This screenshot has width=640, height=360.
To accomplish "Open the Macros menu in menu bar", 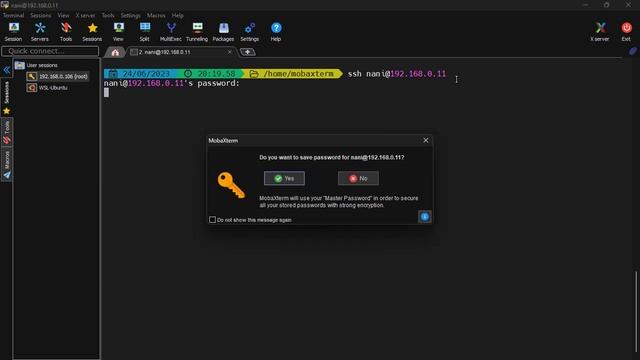I will pos(156,16).
